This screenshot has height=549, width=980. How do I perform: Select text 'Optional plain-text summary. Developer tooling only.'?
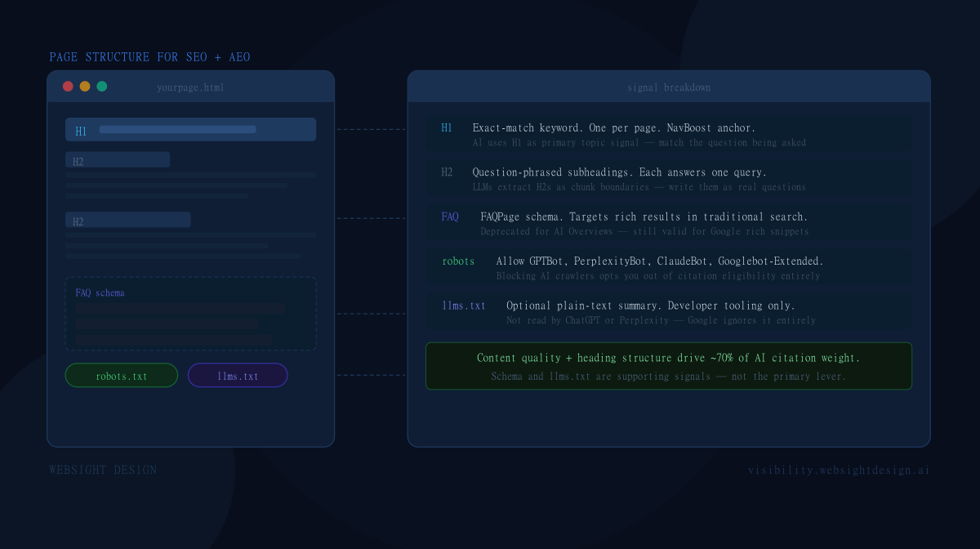[x=651, y=306]
